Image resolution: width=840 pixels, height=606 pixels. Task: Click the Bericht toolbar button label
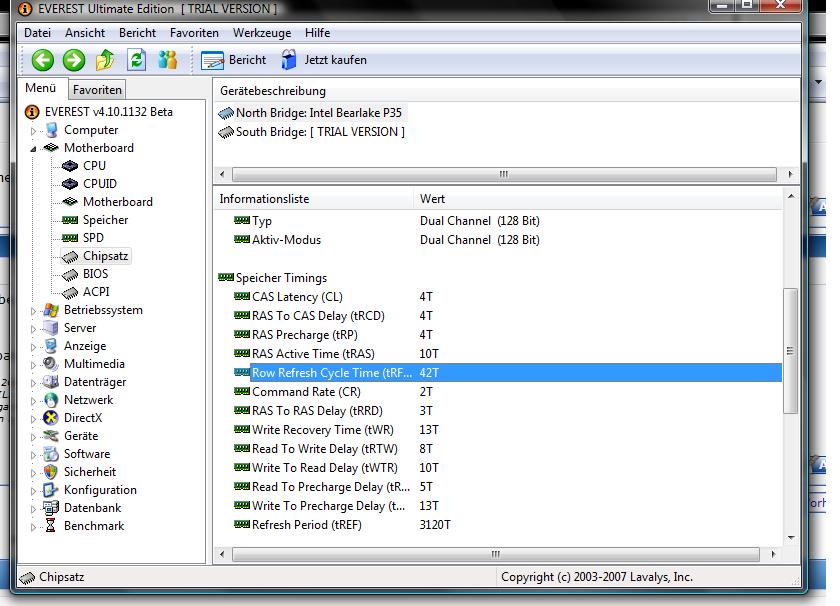(x=248, y=60)
